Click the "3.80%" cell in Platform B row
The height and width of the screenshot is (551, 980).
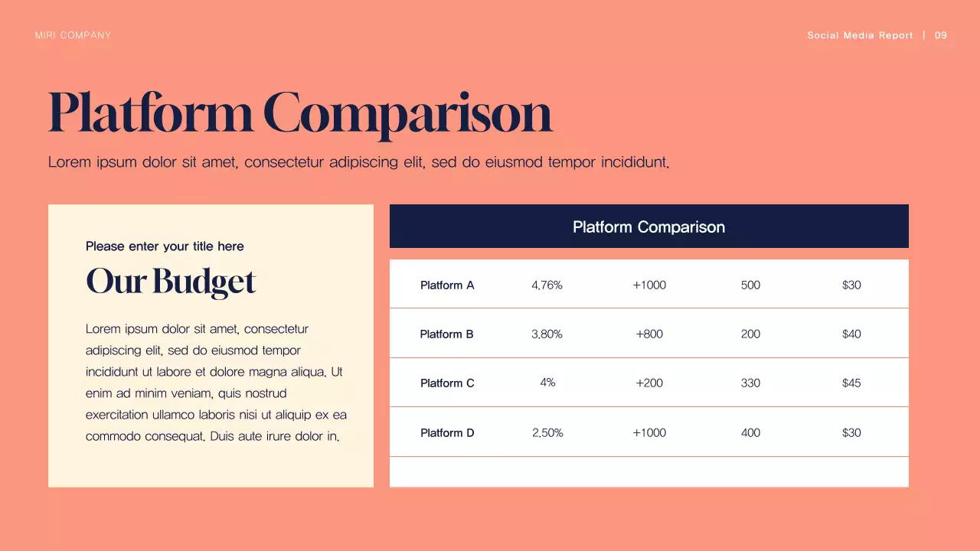547,334
